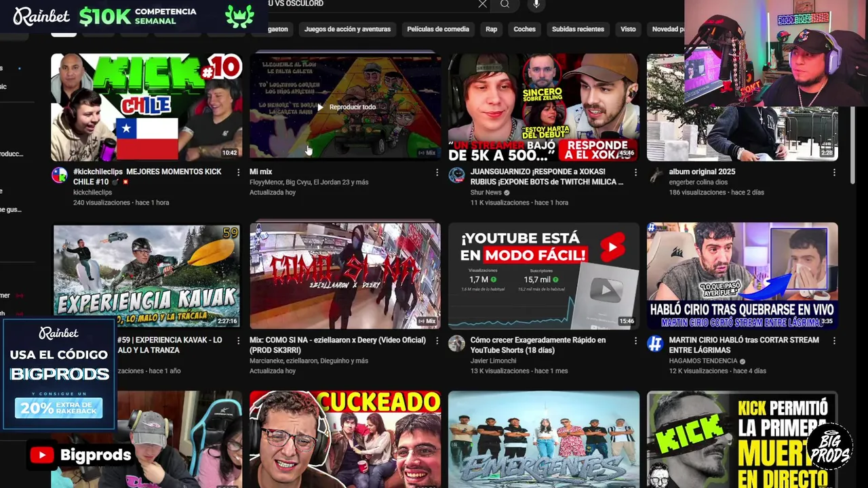The width and height of the screenshot is (868, 488).
Task: Click the Shur News channel name
Action: 486,192
